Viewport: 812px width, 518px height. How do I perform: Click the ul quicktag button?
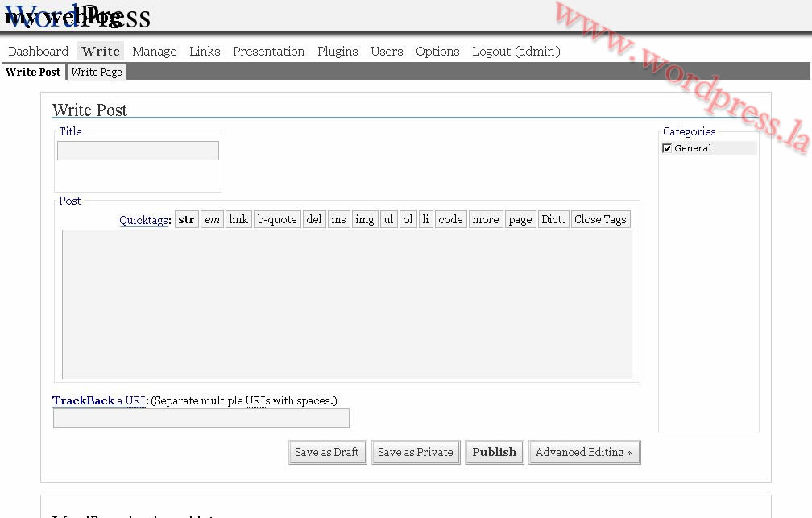pos(388,219)
